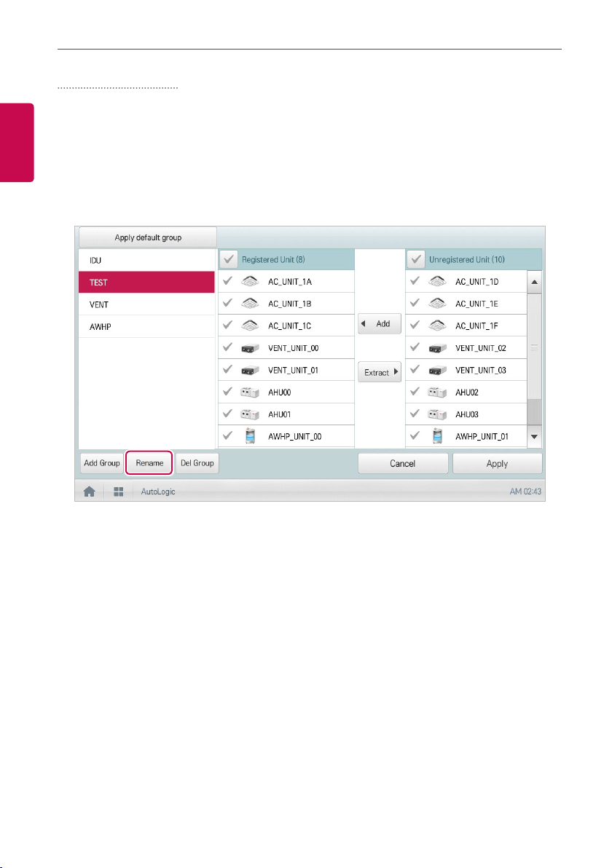Select the AWHP_UNIT_01 heat pump icon
This screenshot has height=868, width=612.
click(438, 436)
